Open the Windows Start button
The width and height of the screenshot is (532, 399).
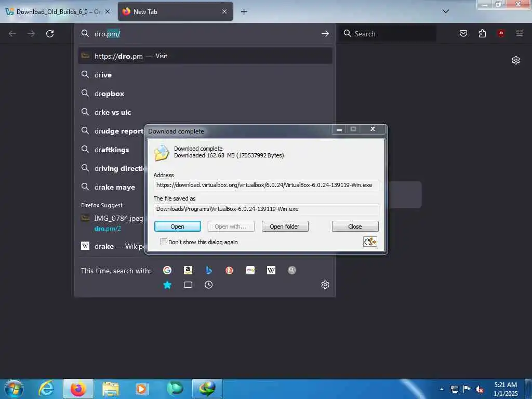14,389
